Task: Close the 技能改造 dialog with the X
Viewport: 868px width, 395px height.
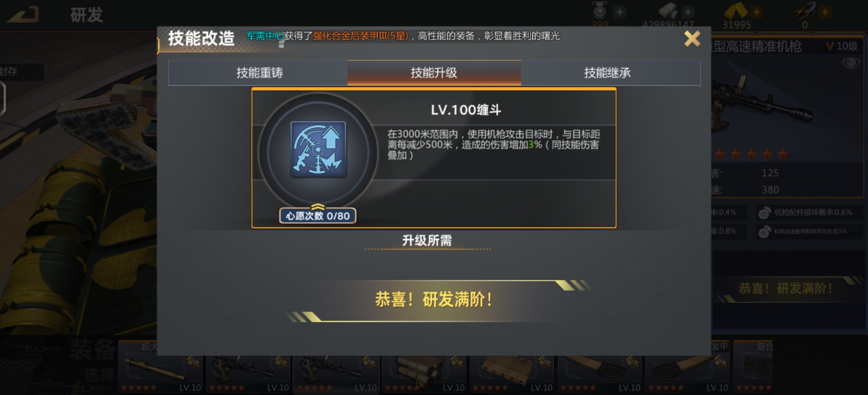Action: 692,38
